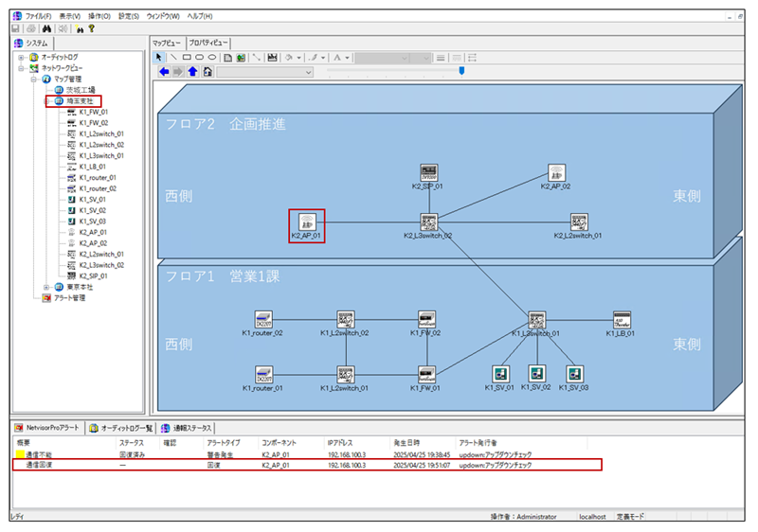758x532 pixels.
Task: Select the pointer arrow tool in map toolbar
Action: point(159,58)
